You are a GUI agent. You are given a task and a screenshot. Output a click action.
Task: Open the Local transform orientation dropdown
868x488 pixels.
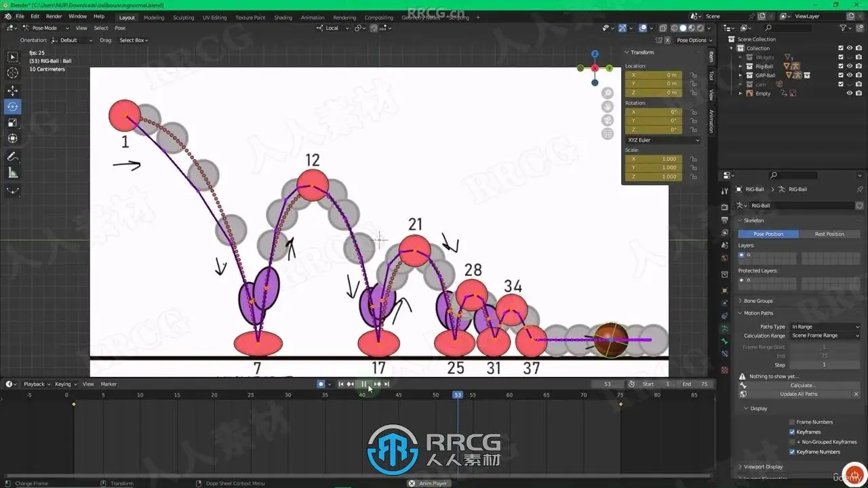coord(333,28)
